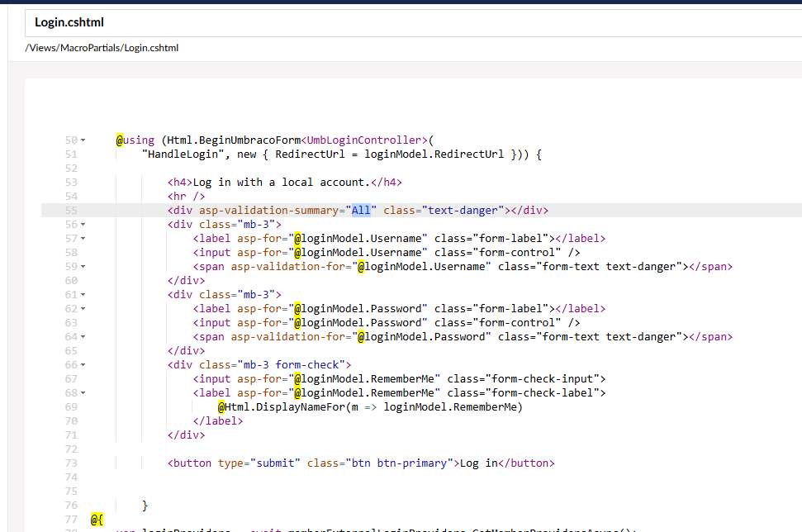Collapse code fold arrow at line 50
The image size is (802, 532).
pyautogui.click(x=83, y=140)
